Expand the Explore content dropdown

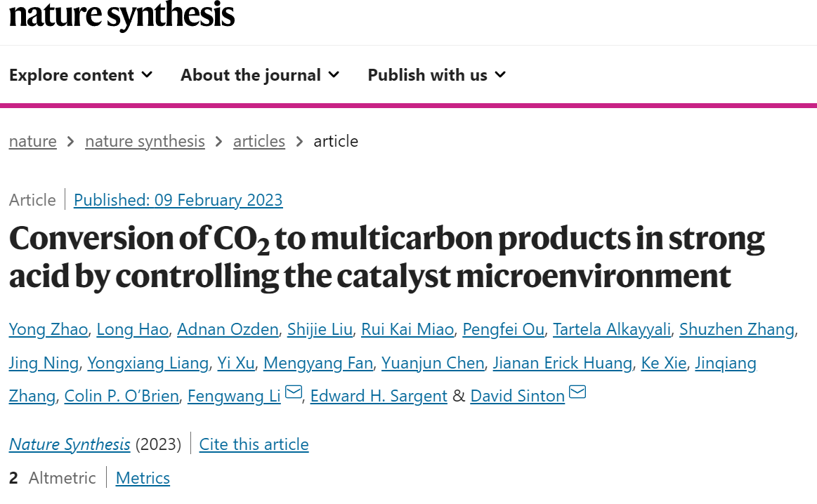pos(81,75)
